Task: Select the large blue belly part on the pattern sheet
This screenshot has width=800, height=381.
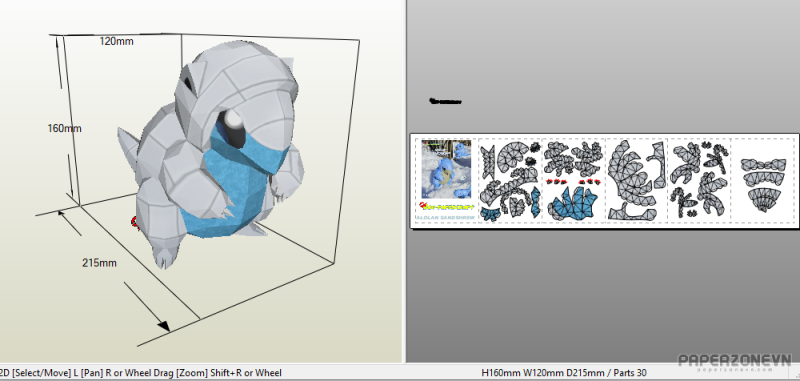Action: 573,204
